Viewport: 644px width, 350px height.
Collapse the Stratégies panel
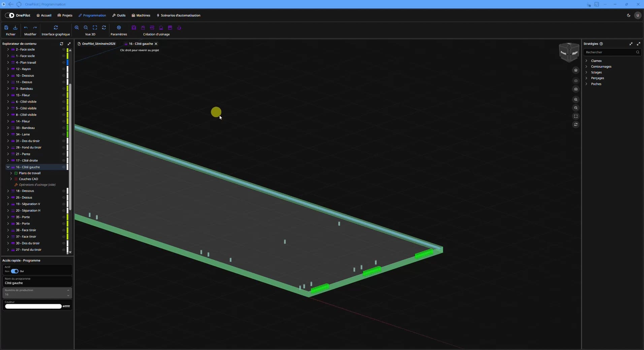click(631, 44)
